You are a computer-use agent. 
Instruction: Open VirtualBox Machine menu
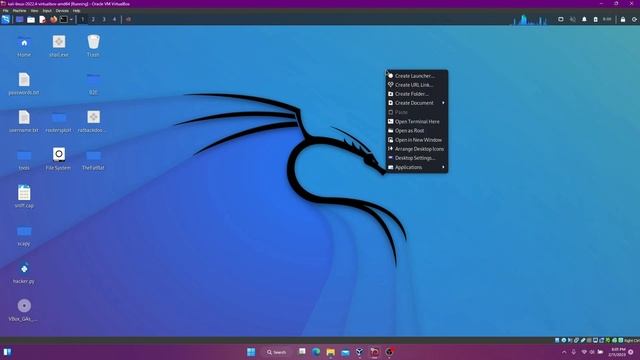point(20,11)
